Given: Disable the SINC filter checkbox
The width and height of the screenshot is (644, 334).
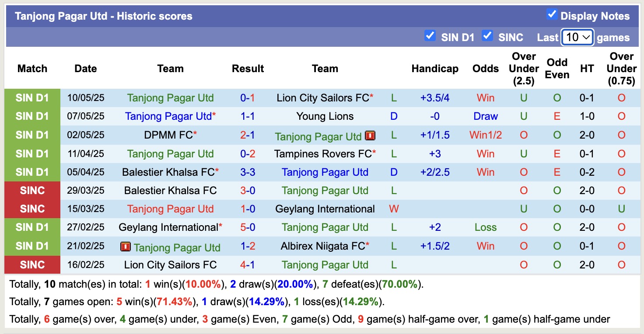Looking at the screenshot, I should 487,36.
